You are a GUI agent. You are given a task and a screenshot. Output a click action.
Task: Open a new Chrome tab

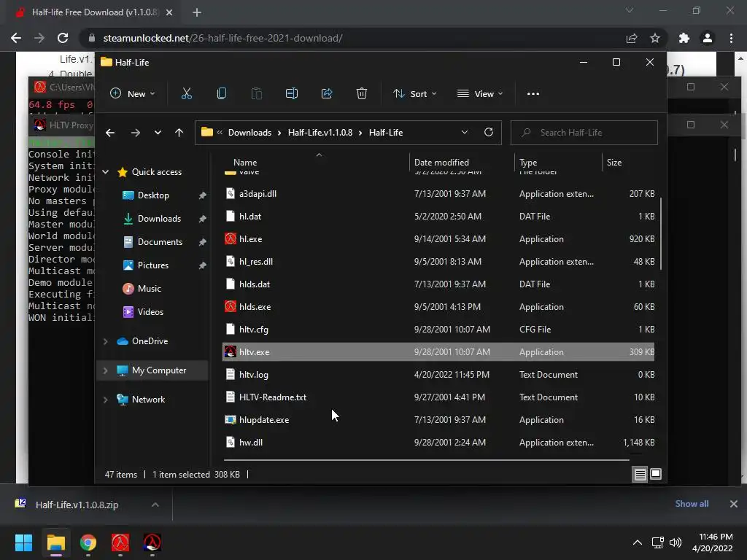[x=197, y=12]
